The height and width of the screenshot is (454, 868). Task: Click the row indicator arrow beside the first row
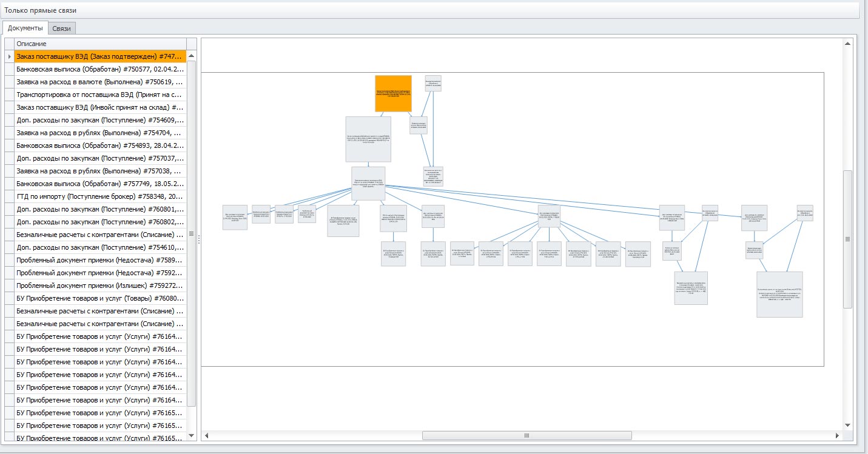click(x=9, y=56)
